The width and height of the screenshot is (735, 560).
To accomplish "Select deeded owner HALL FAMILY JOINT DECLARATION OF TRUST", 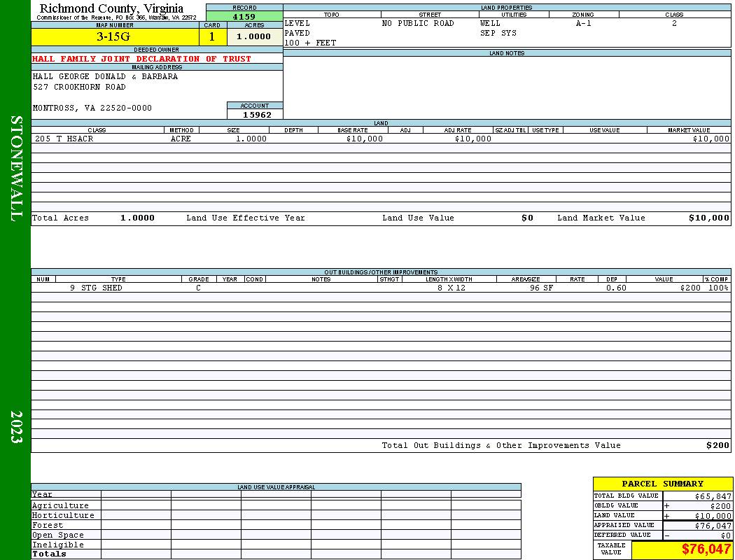I will [141, 59].
